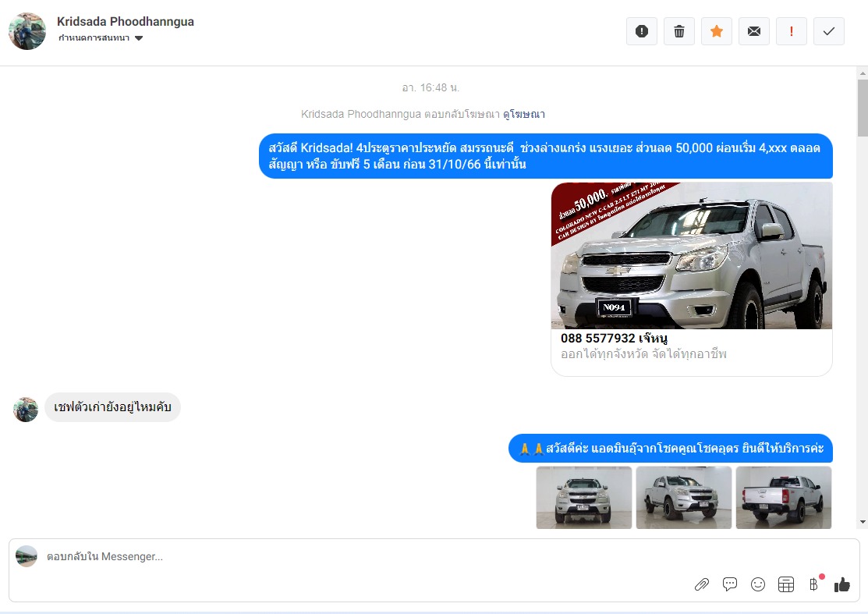Click timestamp อา. 16:48 น.
Viewport: 868px width, 614px height.
[x=430, y=88]
